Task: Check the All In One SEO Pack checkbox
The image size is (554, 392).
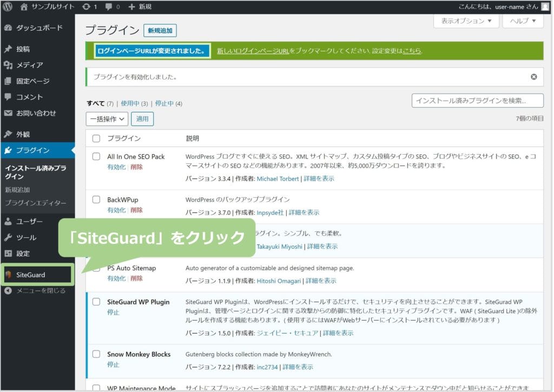Action: coord(96,156)
